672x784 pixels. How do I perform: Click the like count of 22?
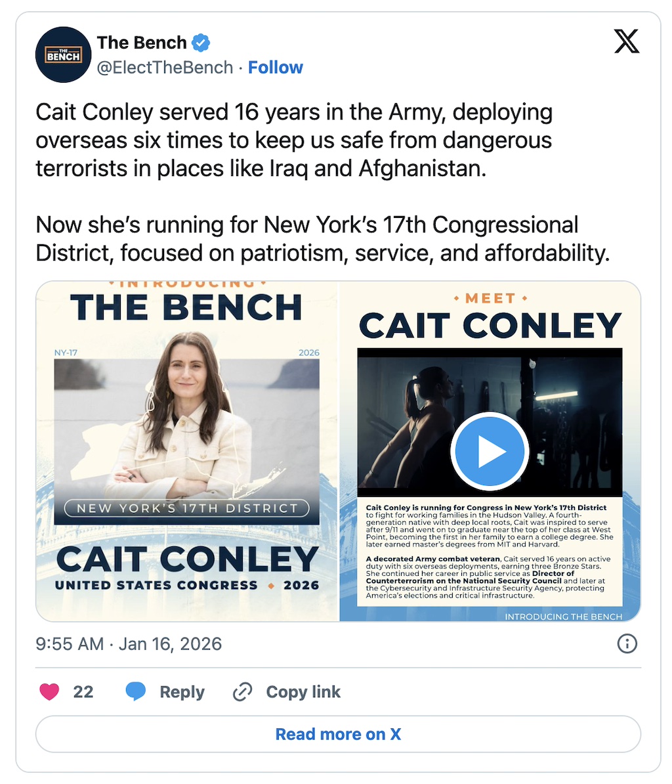pyautogui.click(x=83, y=692)
